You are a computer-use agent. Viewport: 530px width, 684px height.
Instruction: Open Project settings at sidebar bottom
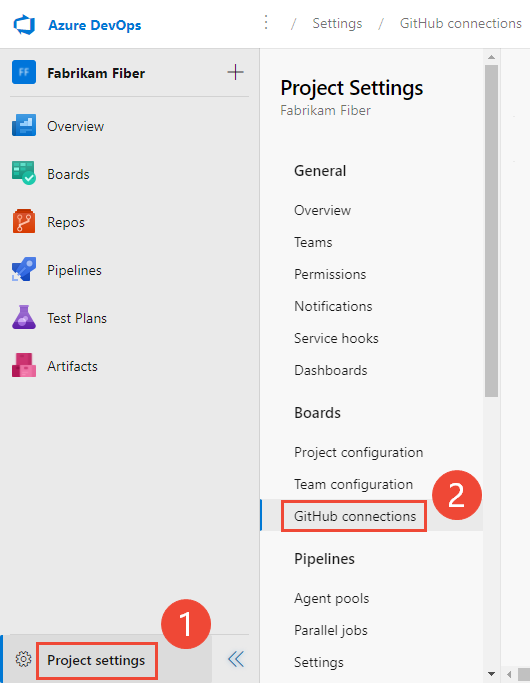click(96, 660)
